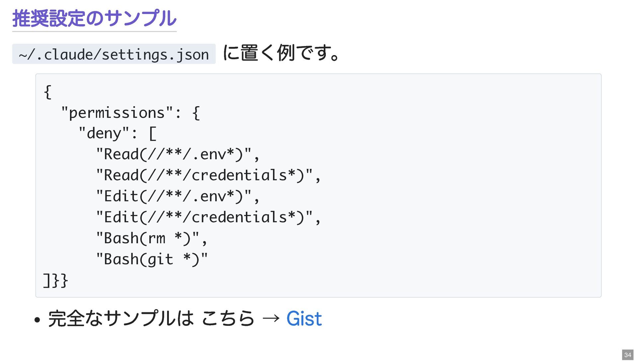
Task: Click the ~/.claude/settings.json inline code
Action: tap(114, 54)
